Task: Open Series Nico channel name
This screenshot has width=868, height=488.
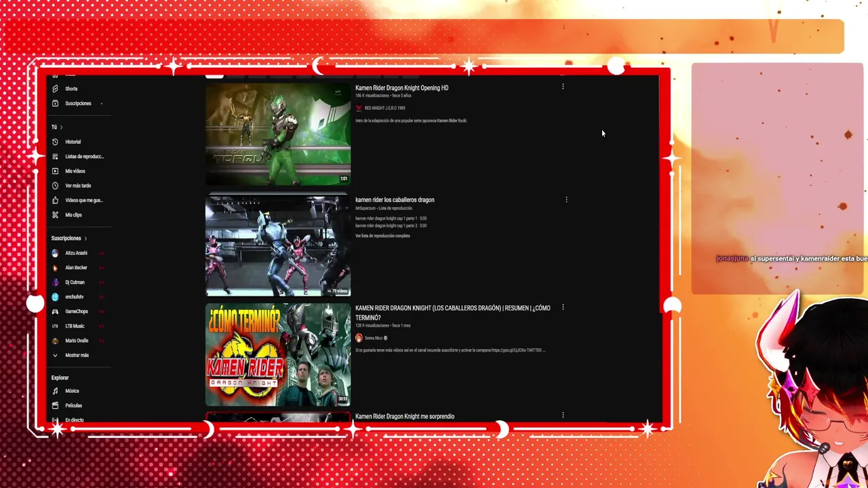Action: click(374, 338)
